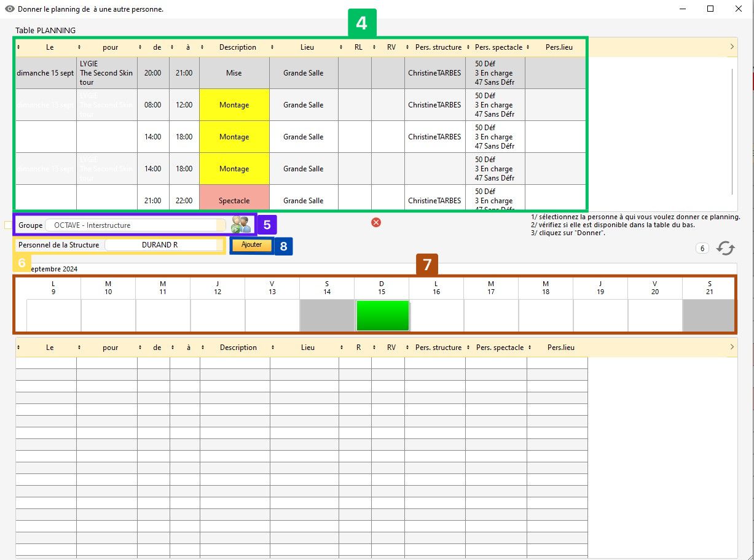Click sort arrows before 'RL' column header
754x560 pixels.
tap(342, 47)
